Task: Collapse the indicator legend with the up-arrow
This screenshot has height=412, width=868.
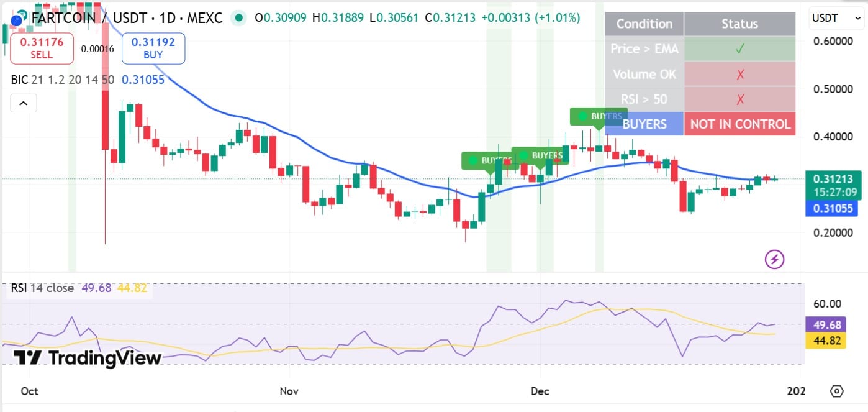Action: click(x=23, y=103)
